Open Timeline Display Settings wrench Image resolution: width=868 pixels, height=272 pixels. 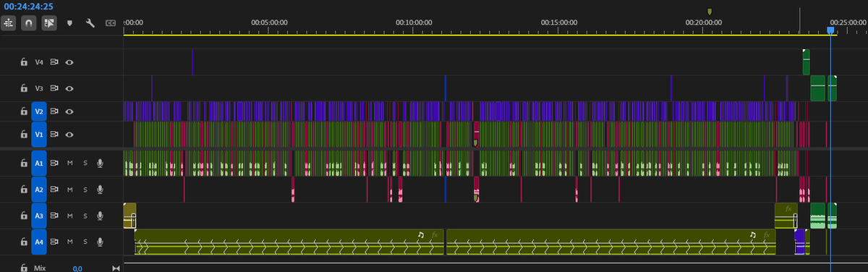[90, 23]
